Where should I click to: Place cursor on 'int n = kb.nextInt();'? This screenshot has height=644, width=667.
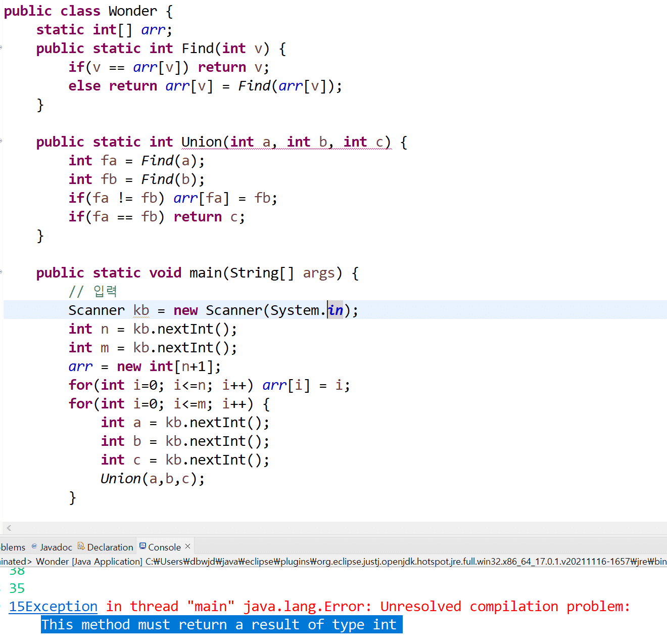(x=153, y=329)
